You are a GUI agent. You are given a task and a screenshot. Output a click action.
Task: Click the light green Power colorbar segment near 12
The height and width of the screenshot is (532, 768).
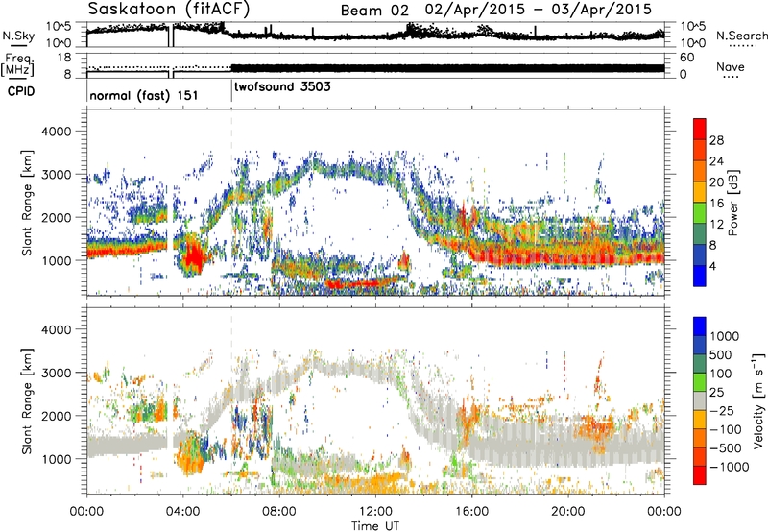[x=700, y=212]
